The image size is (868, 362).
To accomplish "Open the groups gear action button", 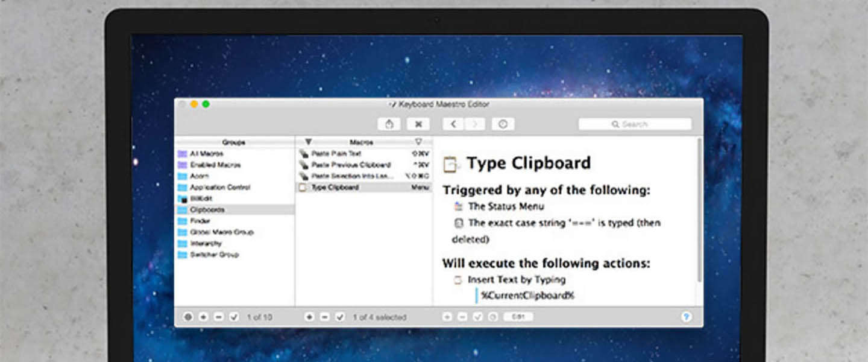I will (188, 317).
